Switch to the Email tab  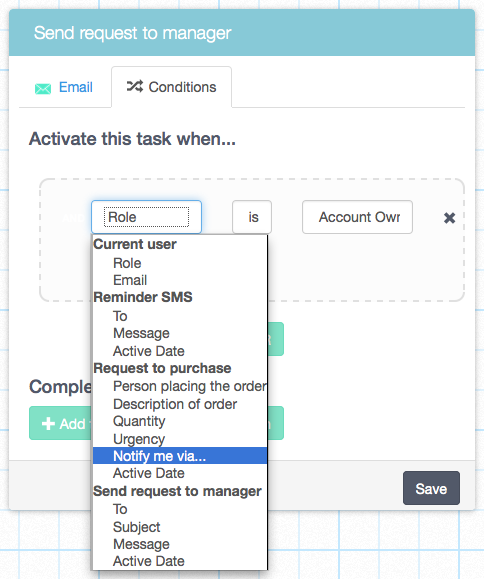(63, 88)
